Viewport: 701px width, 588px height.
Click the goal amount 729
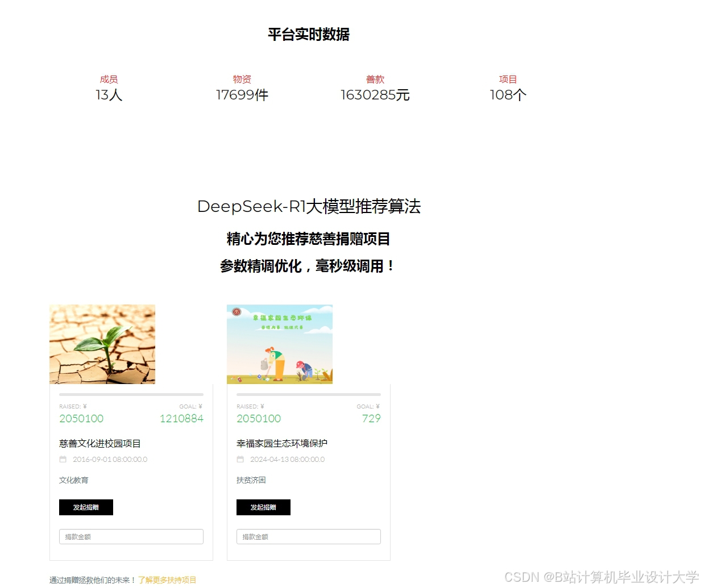371,419
